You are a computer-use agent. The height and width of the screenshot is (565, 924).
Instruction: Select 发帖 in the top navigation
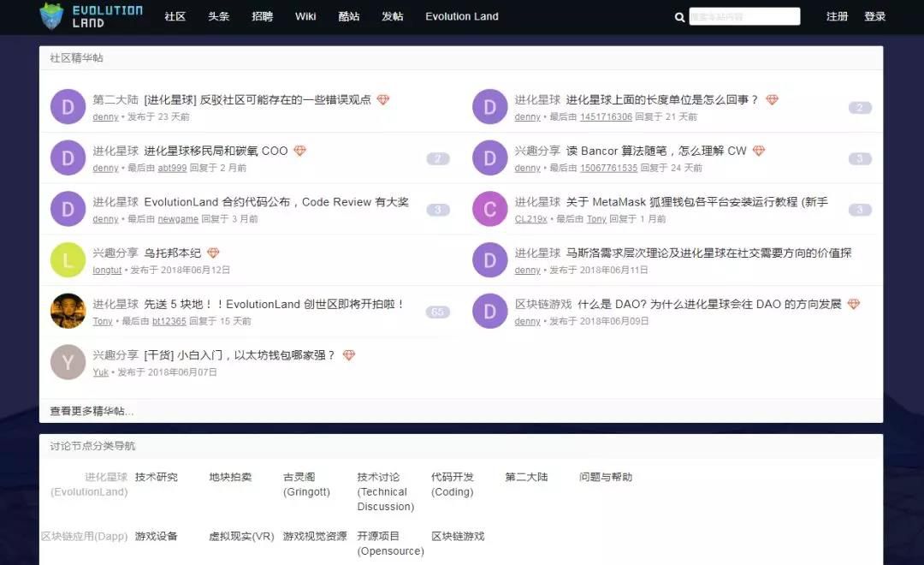(393, 16)
